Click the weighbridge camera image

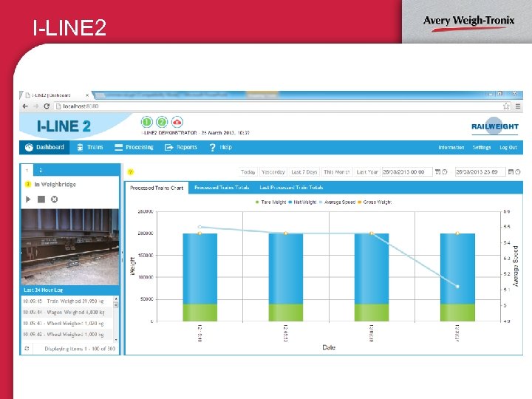[70, 247]
